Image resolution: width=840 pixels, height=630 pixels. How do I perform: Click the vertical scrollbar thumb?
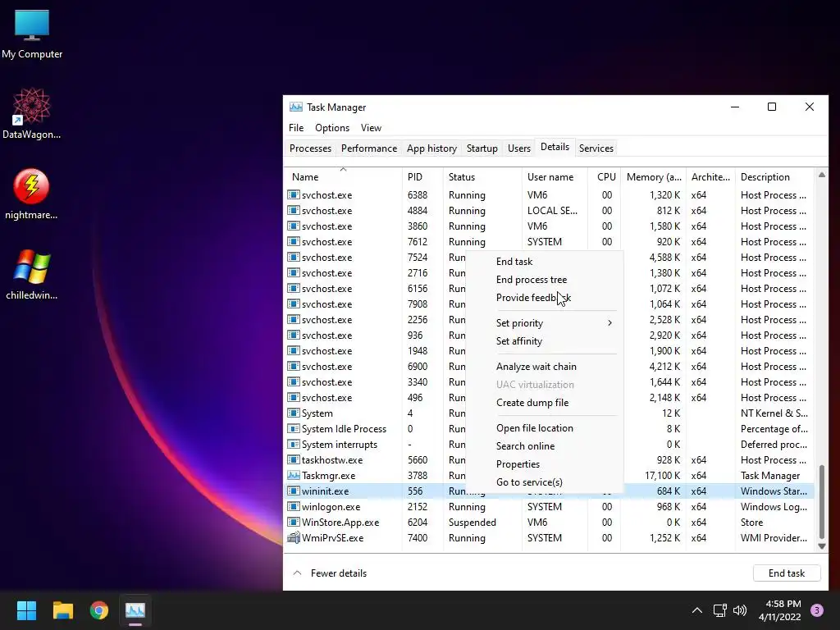pos(822,501)
